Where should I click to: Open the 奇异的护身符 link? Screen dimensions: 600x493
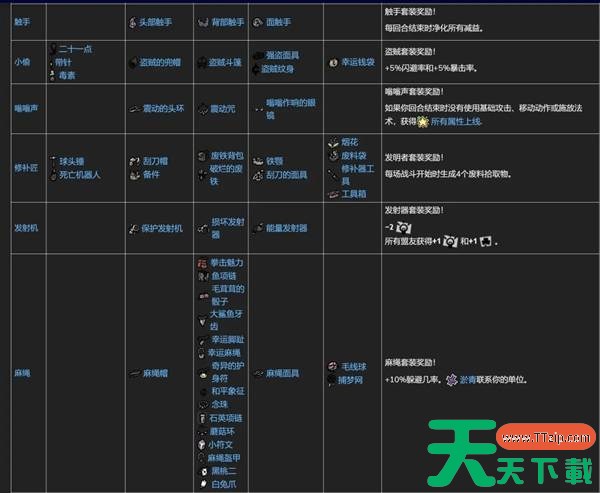(x=228, y=372)
